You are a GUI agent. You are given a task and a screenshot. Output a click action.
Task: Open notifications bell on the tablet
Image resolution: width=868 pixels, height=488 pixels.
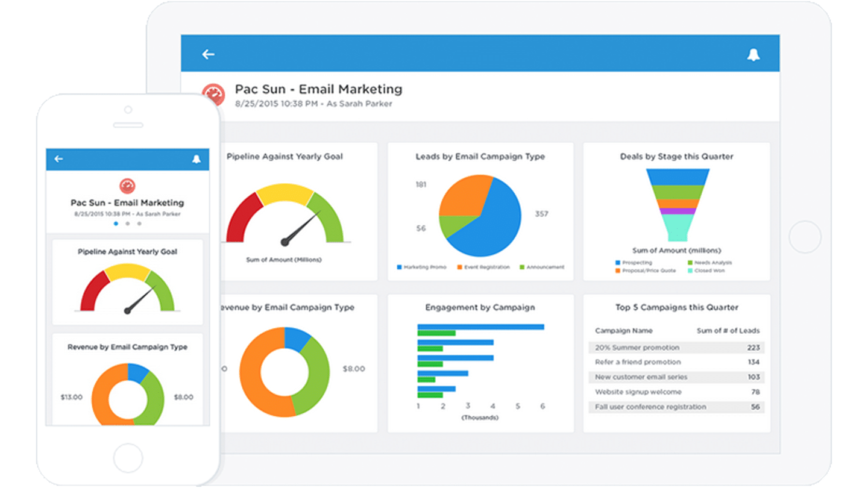753,55
